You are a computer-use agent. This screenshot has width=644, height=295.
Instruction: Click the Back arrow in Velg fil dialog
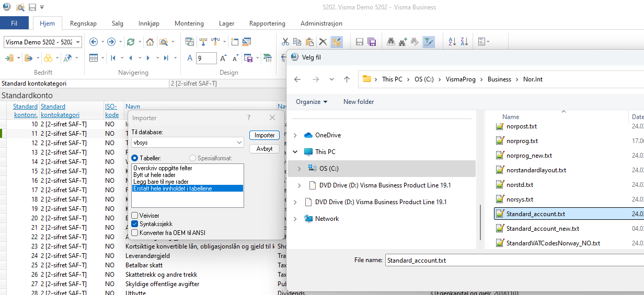point(297,79)
